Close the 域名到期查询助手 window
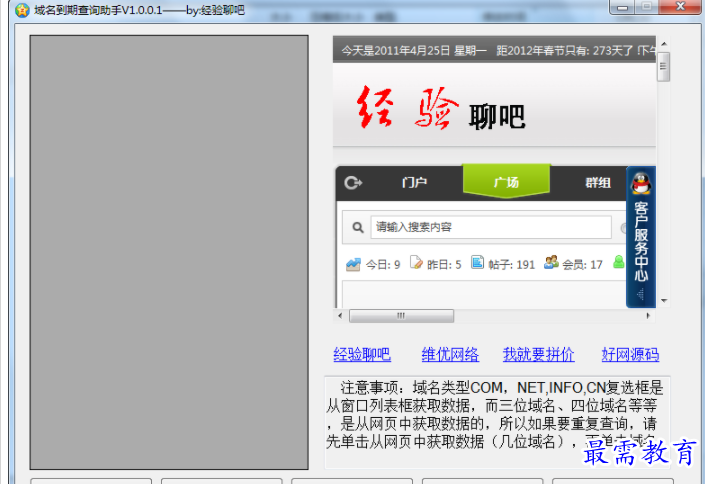This screenshot has height=484, width=705. click(681, 7)
